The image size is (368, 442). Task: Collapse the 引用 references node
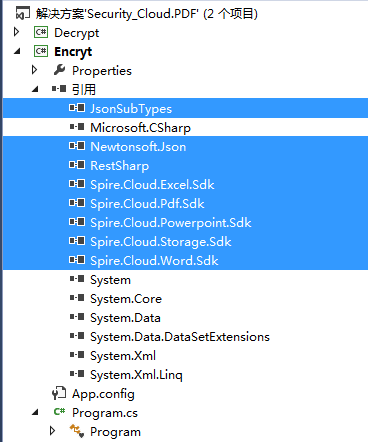click(35, 89)
